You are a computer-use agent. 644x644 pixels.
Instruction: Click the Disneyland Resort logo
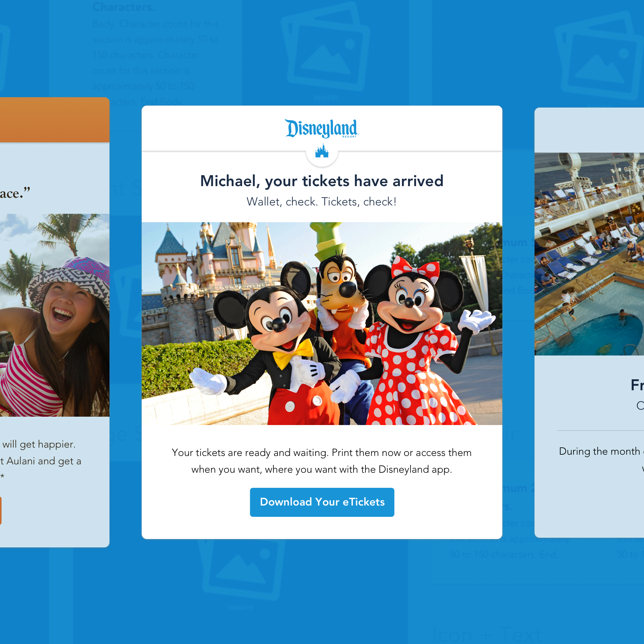pos(322,128)
